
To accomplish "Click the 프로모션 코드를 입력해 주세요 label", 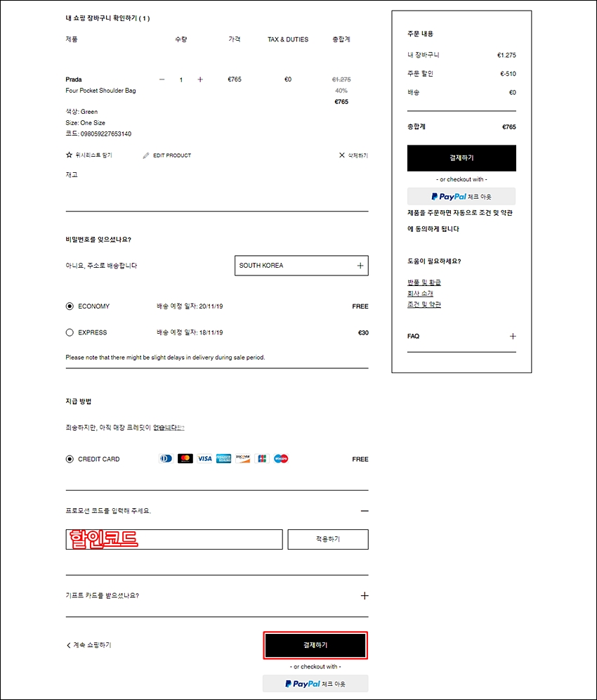I will pos(108,511).
